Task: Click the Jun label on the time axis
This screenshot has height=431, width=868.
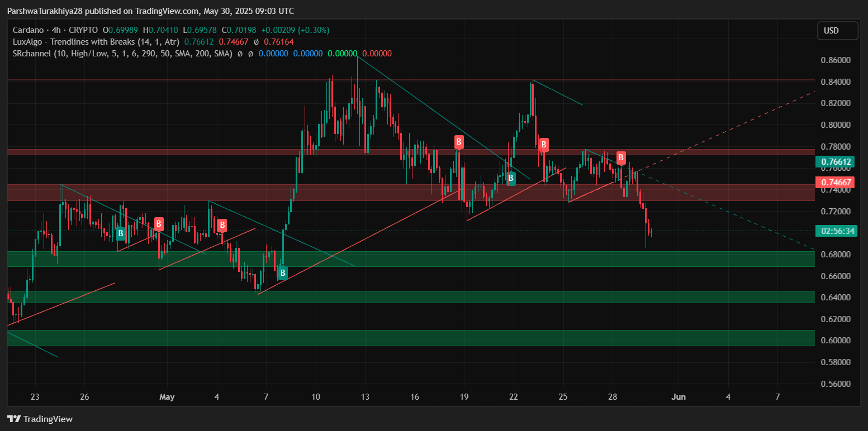Action: pyautogui.click(x=678, y=397)
